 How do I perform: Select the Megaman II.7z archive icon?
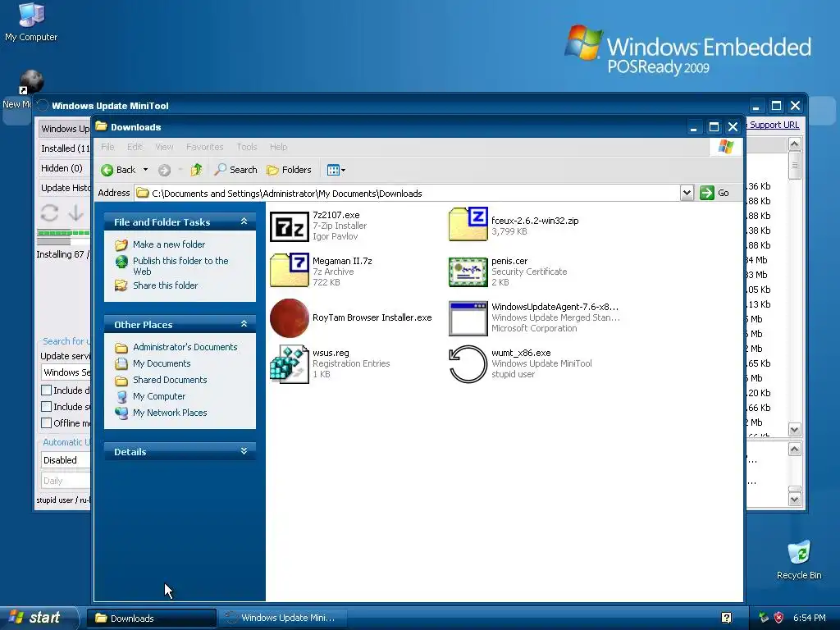coord(290,271)
